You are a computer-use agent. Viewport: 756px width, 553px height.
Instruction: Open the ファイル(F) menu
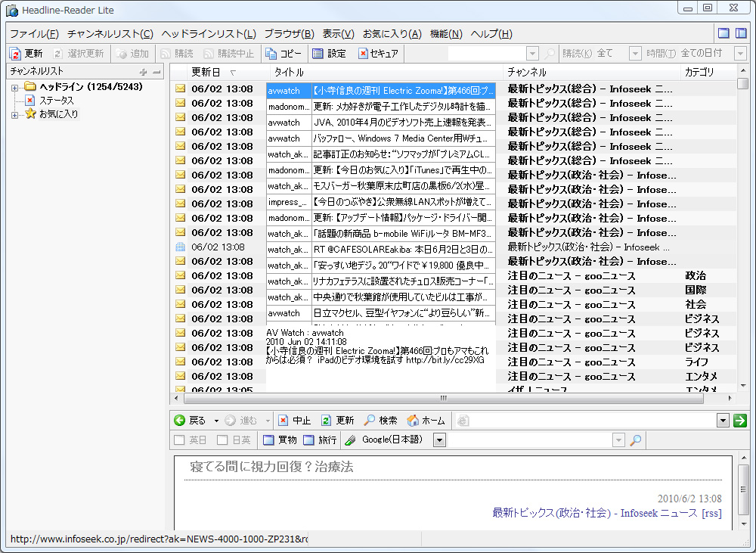click(34, 34)
